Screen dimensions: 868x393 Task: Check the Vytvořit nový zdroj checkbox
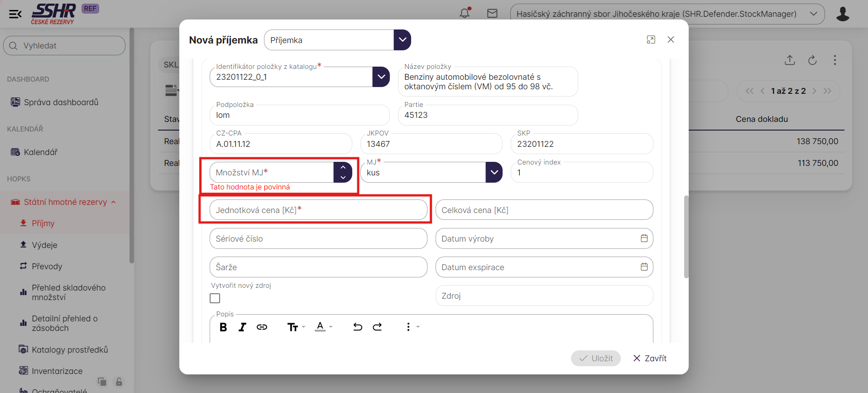215,298
